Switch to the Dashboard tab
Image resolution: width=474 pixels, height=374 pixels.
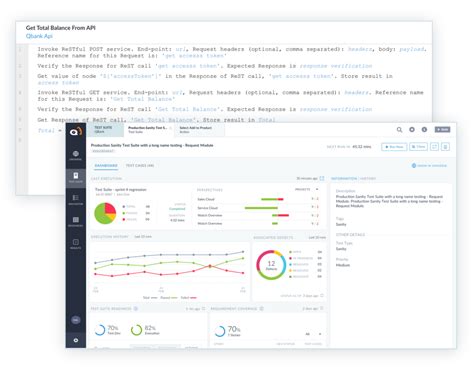pos(106,166)
